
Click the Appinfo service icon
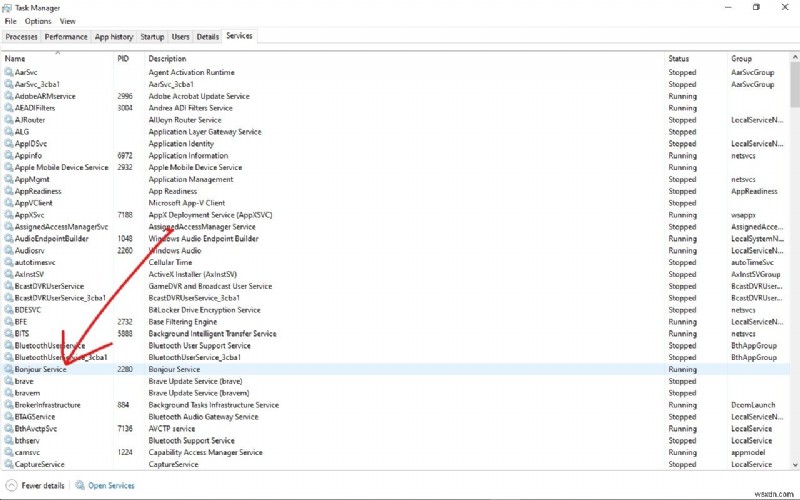tap(9, 156)
